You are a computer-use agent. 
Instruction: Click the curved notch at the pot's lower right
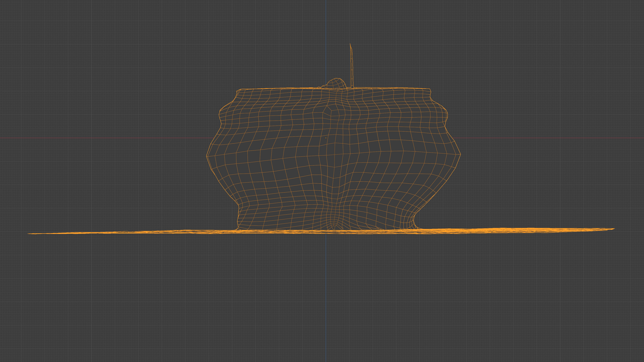tap(414, 220)
